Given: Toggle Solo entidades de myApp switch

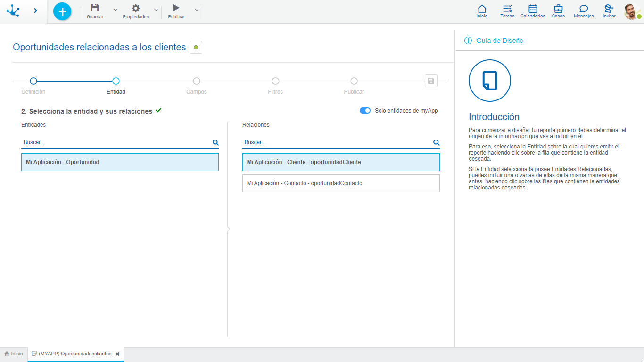Looking at the screenshot, I should click(x=365, y=111).
